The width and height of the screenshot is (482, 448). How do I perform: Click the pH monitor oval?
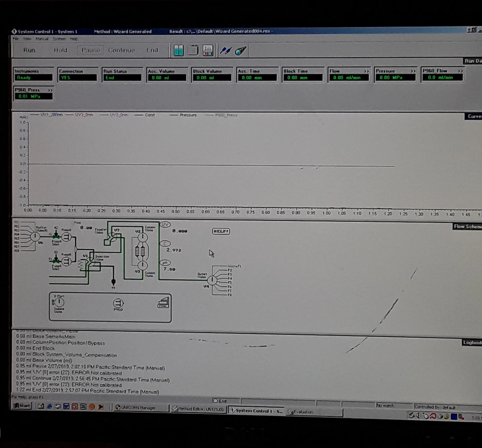click(x=165, y=263)
